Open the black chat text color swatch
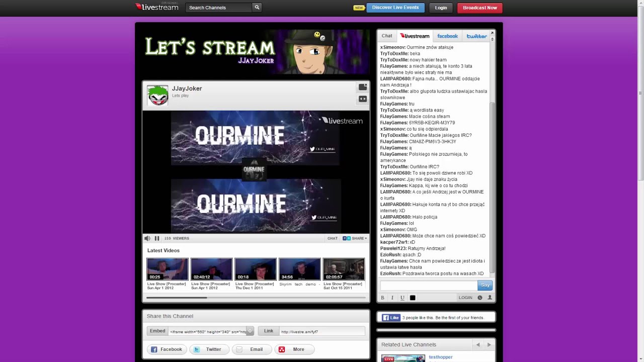Screen dimensions: 644x362 413,298
